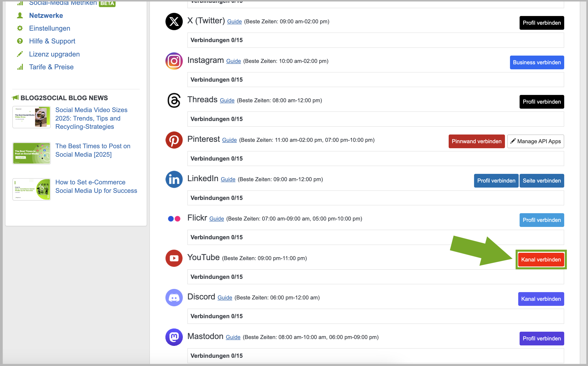This screenshot has height=366, width=588.
Task: Click the Pinterest logo icon
Action: click(174, 140)
